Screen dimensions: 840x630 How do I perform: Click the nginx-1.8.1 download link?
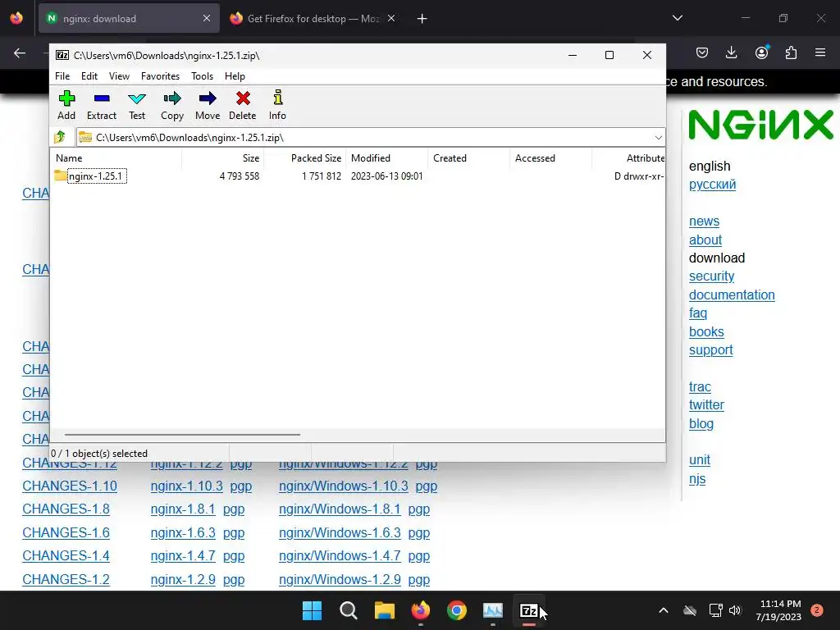tap(183, 509)
